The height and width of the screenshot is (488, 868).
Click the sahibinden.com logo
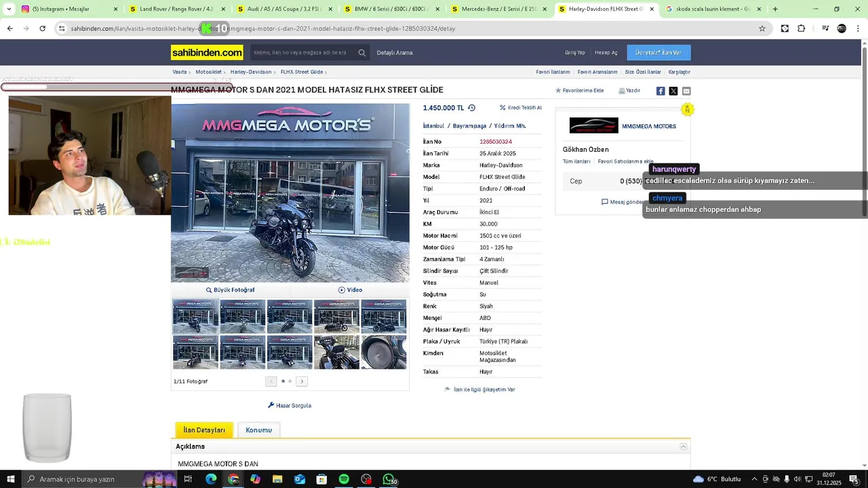pos(207,52)
